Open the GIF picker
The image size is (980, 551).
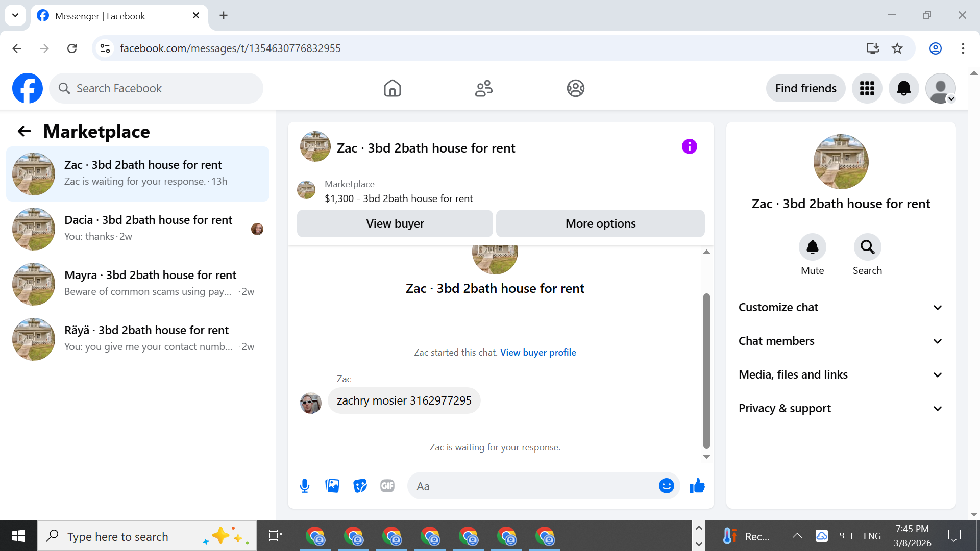387,486
